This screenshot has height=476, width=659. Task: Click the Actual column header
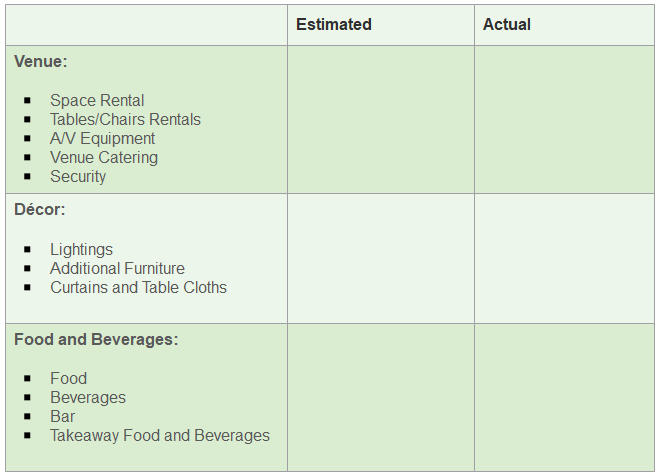coord(506,24)
